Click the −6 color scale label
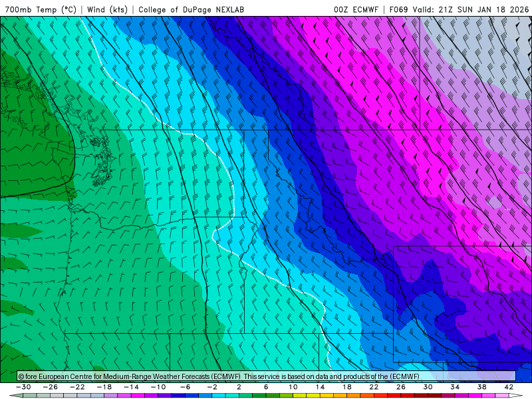Image resolution: width=532 pixels, height=399 pixels. coord(186,387)
